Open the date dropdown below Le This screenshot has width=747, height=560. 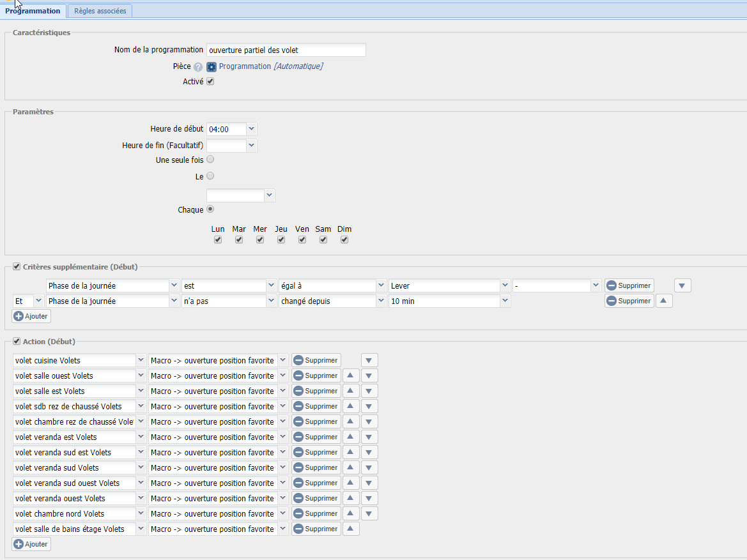click(x=270, y=195)
